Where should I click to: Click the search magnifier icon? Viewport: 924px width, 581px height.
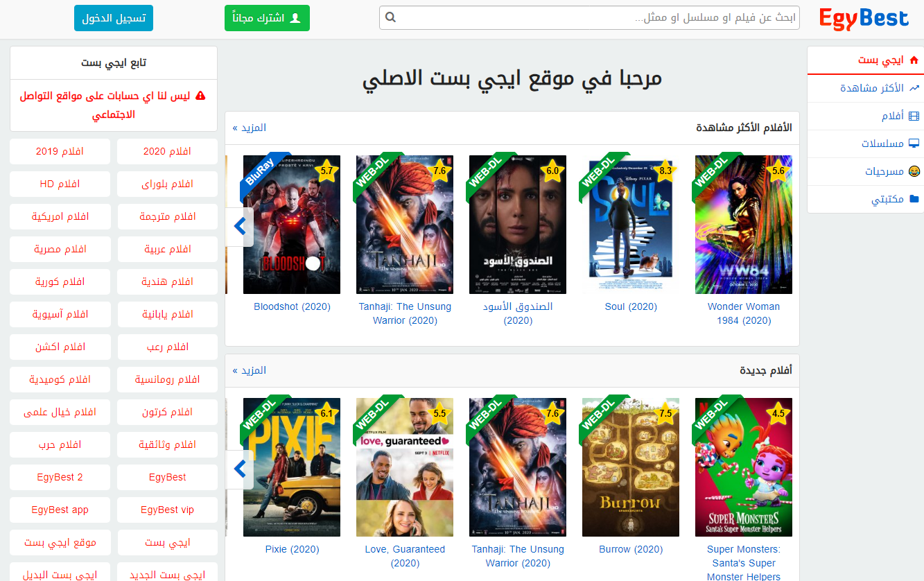pos(390,17)
